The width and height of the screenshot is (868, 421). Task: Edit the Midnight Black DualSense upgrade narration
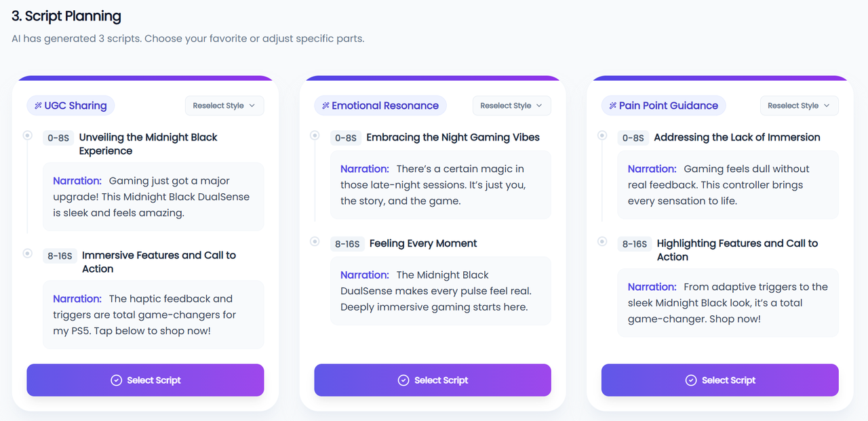[153, 197]
